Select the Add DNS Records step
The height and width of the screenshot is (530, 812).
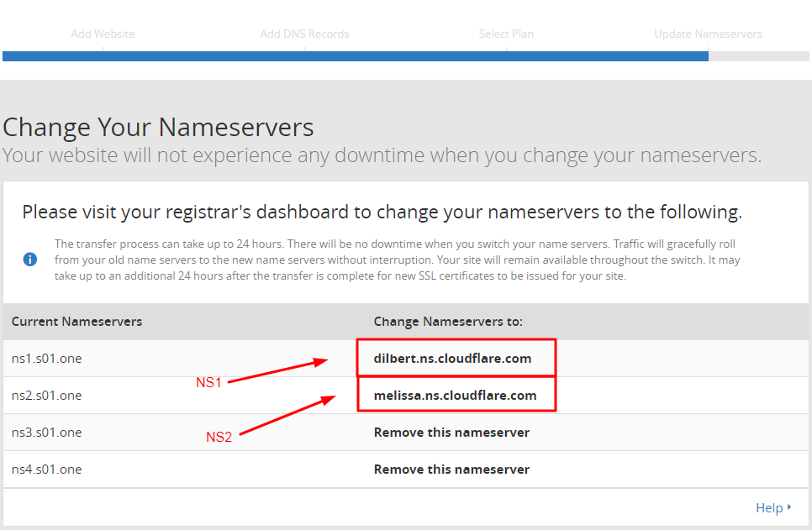coord(304,34)
